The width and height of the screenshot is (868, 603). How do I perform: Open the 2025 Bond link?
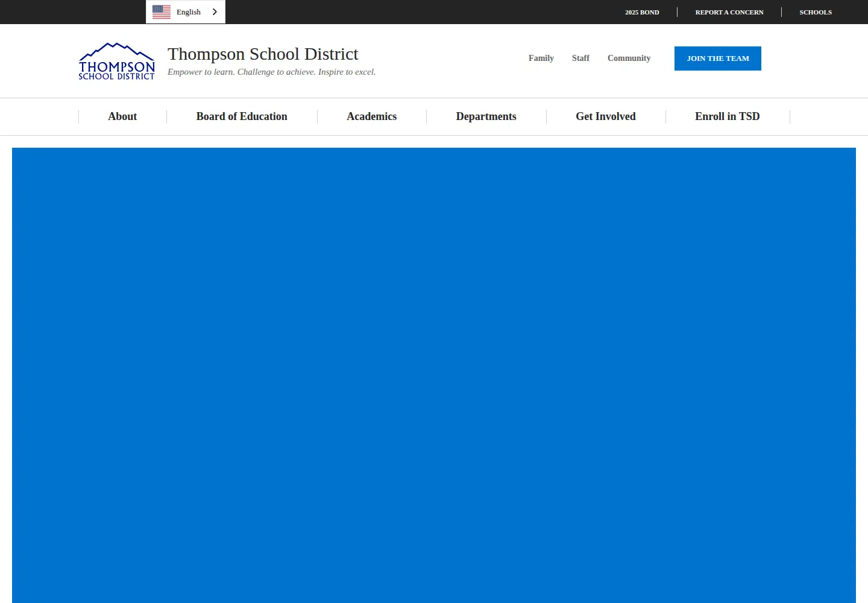(x=642, y=12)
